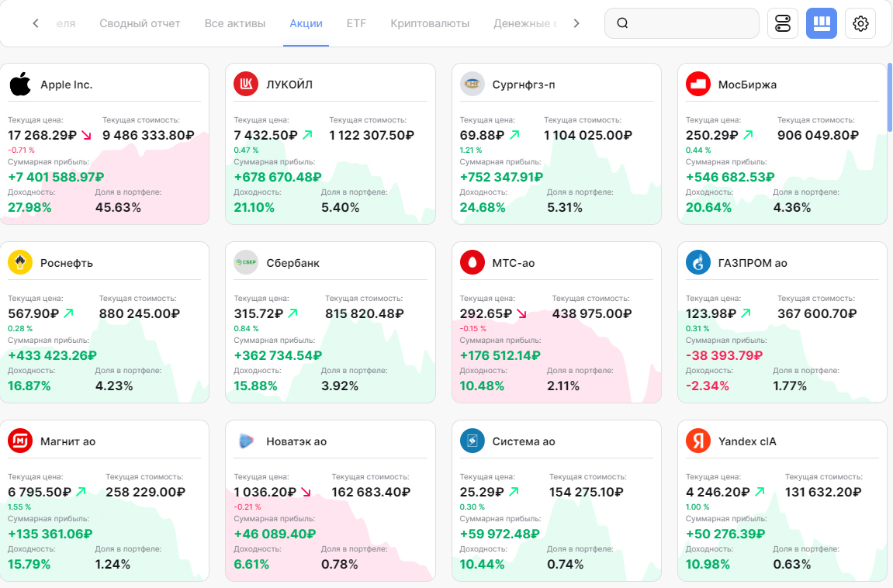893x588 pixels.
Task: Open the Сводный отчет tab
Action: [140, 23]
